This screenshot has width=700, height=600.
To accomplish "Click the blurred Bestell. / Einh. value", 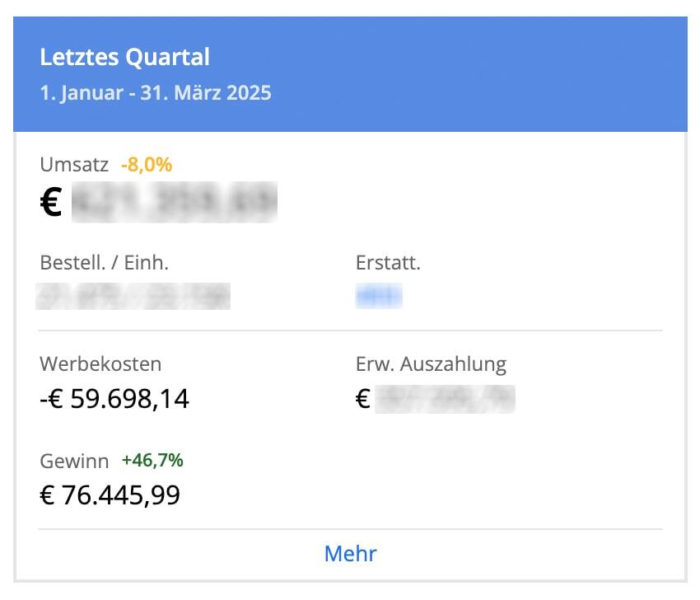I will click(x=133, y=296).
